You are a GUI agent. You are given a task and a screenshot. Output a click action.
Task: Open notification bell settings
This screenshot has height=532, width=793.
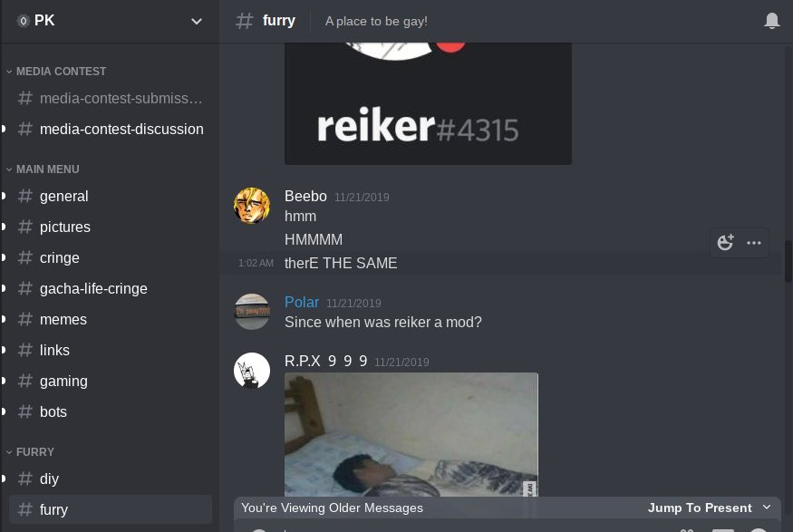[x=772, y=21]
